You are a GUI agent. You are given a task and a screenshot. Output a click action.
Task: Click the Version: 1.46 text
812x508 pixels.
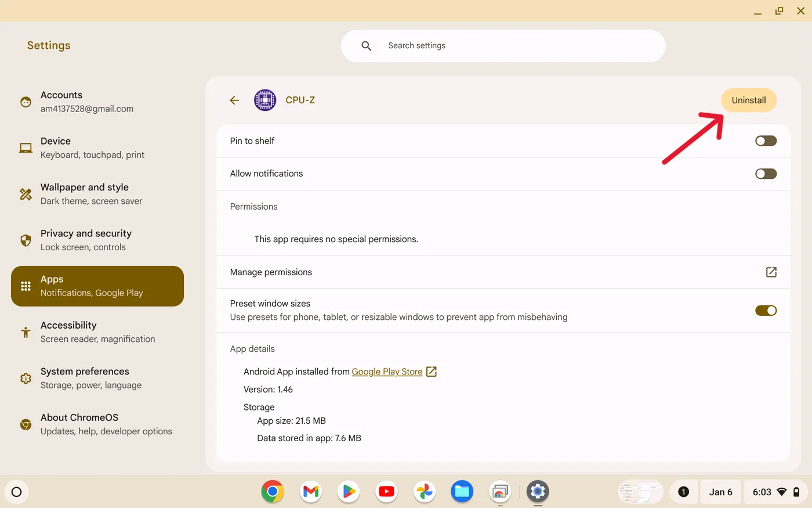[268, 390]
